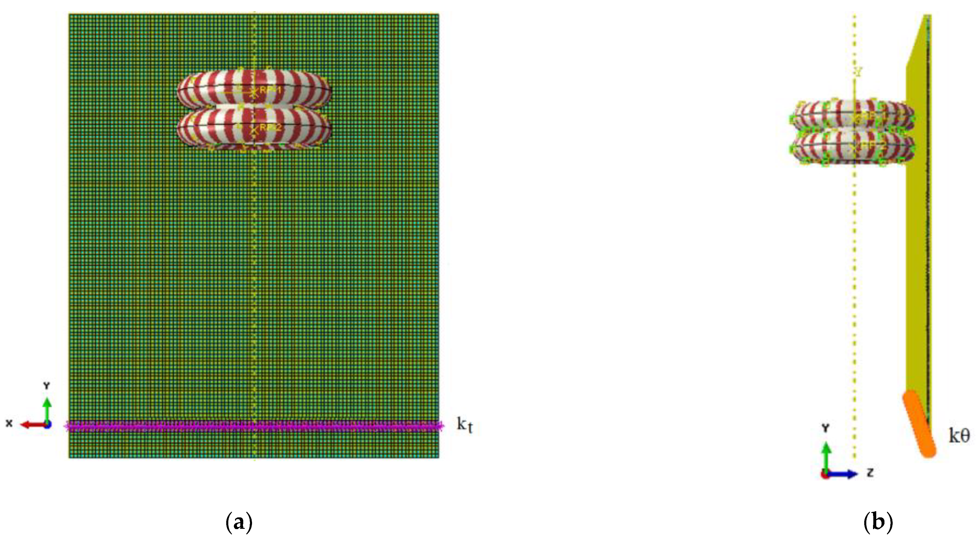Click the RP-1 reference point label
This screenshot has width=980, height=537.
pyautogui.click(x=270, y=91)
